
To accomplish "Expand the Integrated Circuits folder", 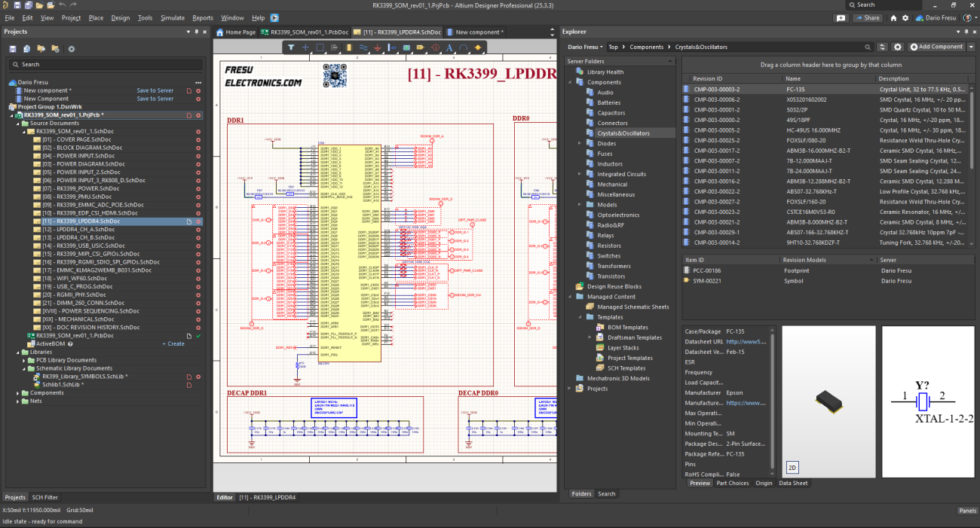I will [x=580, y=174].
